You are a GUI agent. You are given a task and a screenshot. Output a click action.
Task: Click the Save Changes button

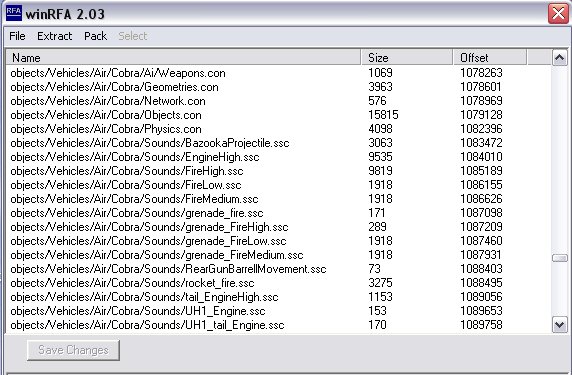(73, 350)
